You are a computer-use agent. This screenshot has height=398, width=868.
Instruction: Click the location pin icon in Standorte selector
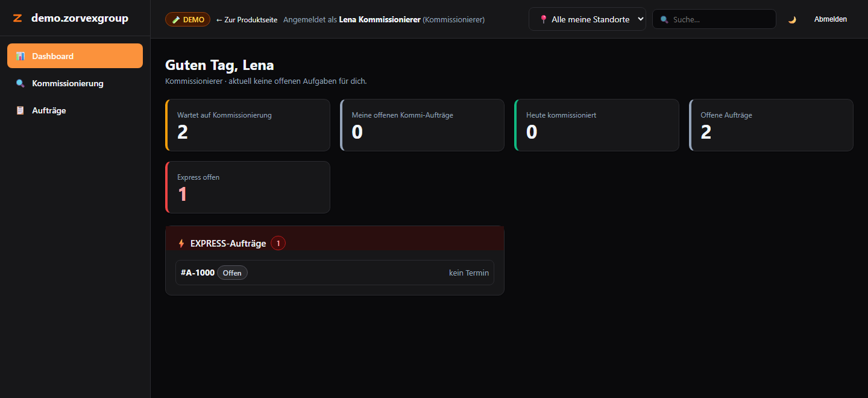(x=544, y=19)
